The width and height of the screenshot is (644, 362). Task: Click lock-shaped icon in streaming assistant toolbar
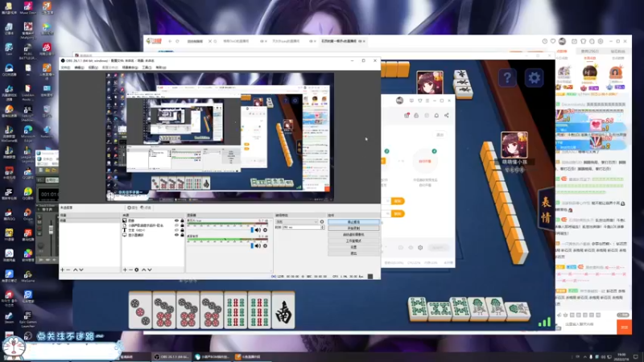tap(416, 115)
